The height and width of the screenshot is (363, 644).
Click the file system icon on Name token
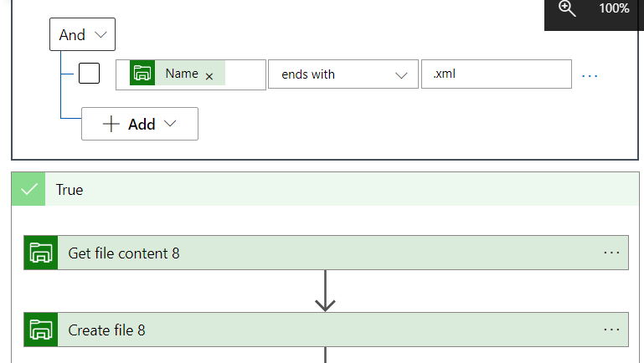click(x=142, y=73)
